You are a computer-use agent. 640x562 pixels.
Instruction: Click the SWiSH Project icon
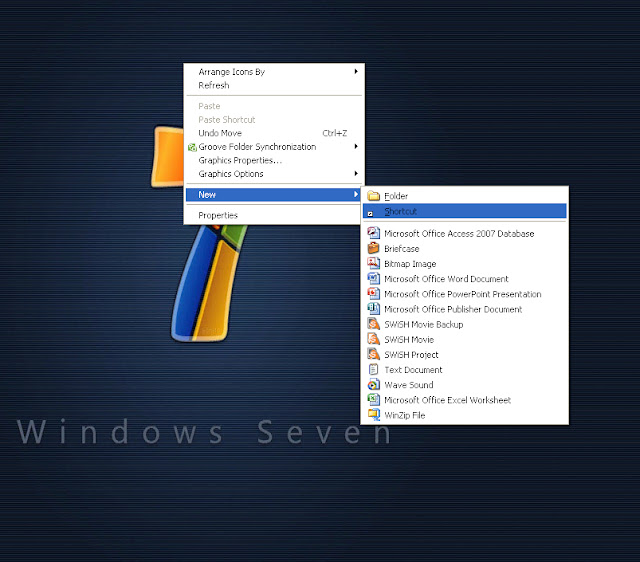pos(373,354)
